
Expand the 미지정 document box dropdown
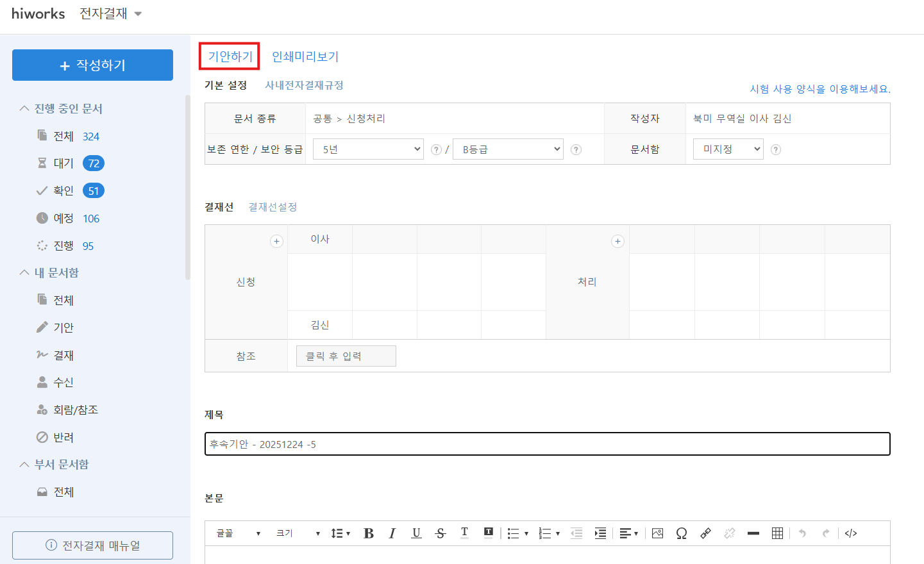point(728,149)
